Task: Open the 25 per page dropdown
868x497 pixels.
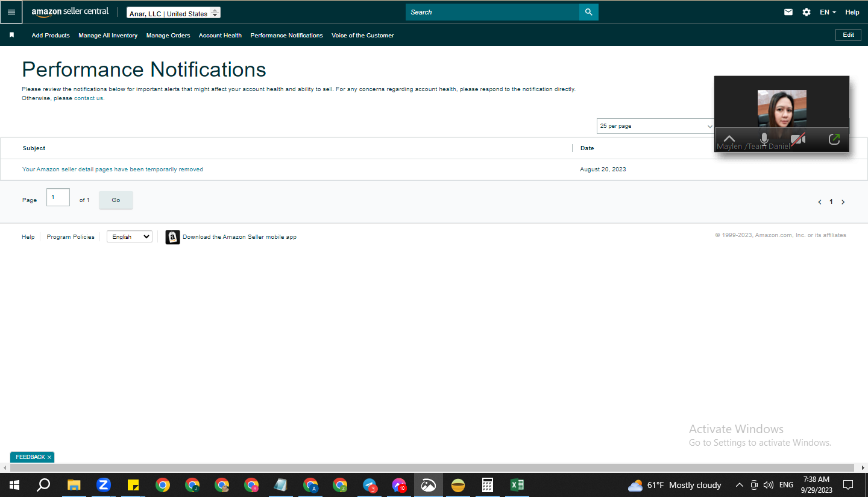Action: [655, 126]
